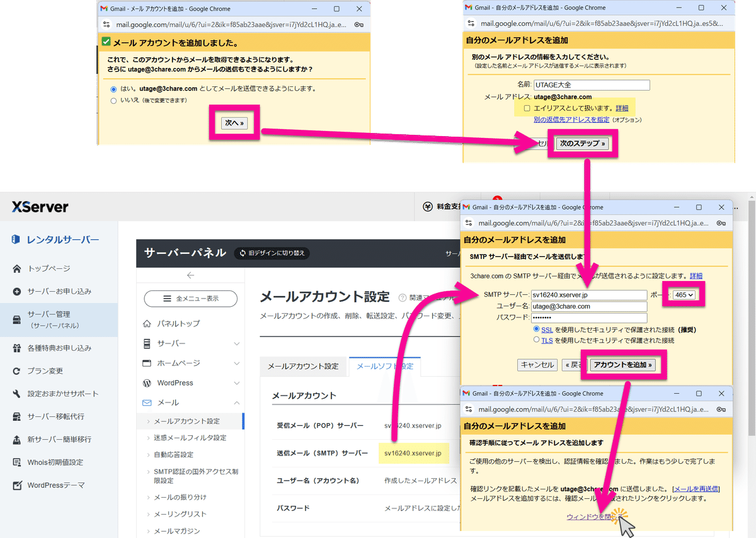The height and width of the screenshot is (538, 756).
Task: Open プラン変更 refresh icon item
Action: 17,371
